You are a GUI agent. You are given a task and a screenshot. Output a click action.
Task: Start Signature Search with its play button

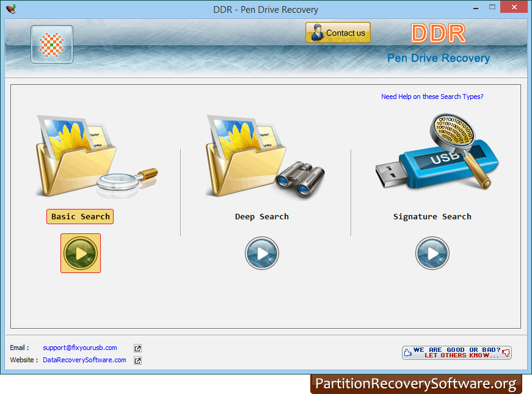(x=432, y=253)
